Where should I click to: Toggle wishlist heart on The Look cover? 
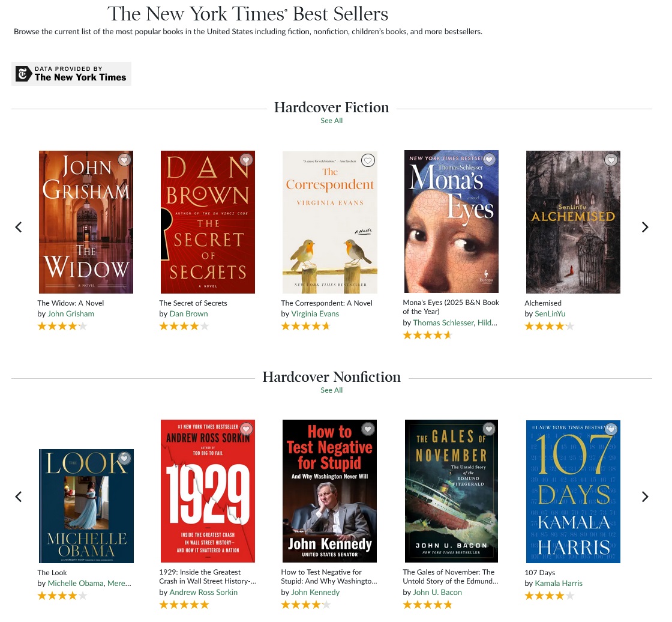coord(124,458)
